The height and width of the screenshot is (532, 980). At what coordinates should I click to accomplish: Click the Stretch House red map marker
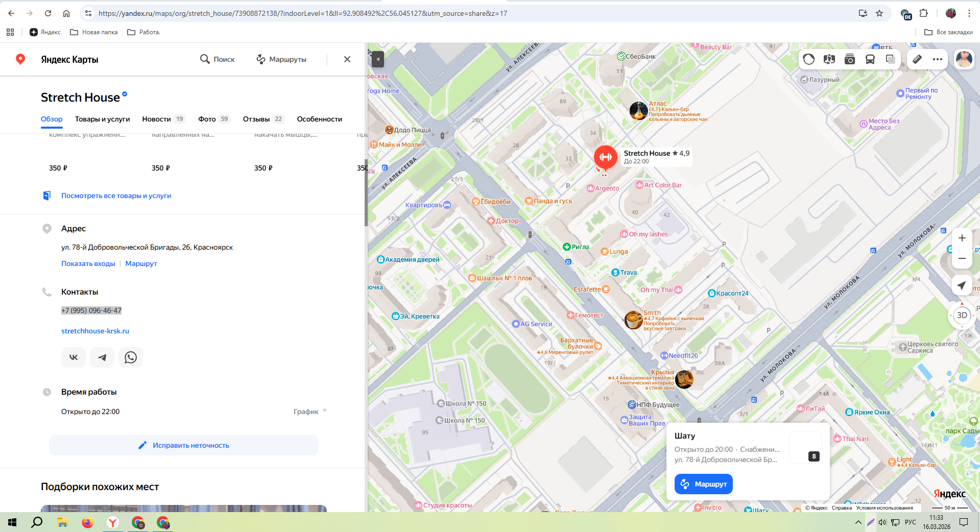606,157
